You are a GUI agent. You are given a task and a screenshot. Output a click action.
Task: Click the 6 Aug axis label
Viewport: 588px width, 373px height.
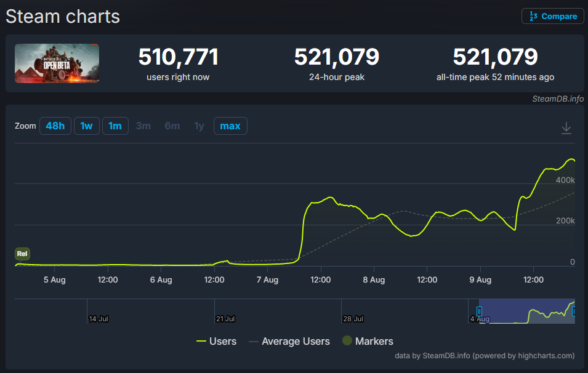point(161,279)
